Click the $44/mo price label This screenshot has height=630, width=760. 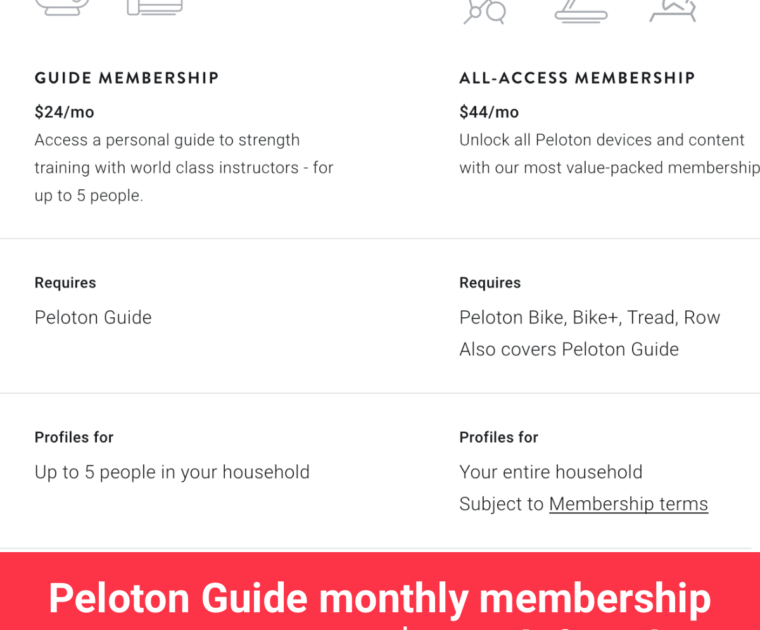tap(489, 112)
